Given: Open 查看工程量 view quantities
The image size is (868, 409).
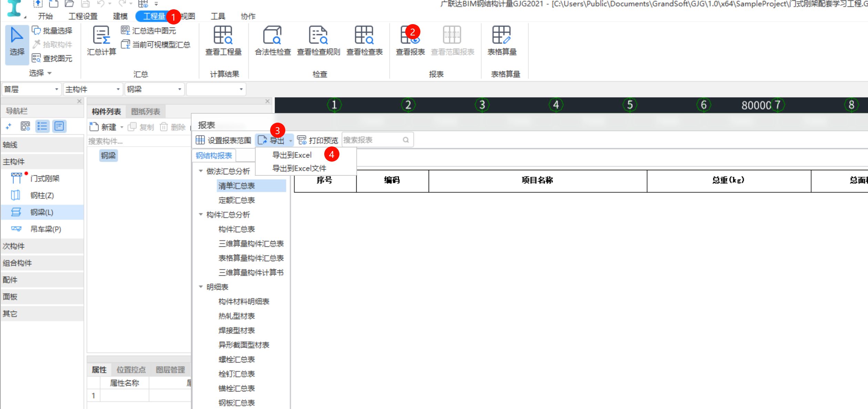Looking at the screenshot, I should point(223,41).
